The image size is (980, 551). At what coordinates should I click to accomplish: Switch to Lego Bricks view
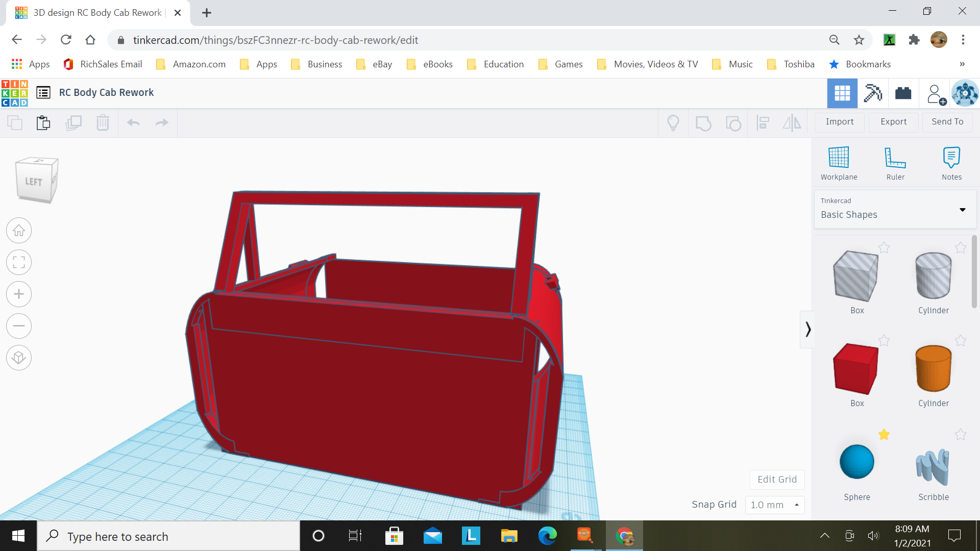(903, 93)
